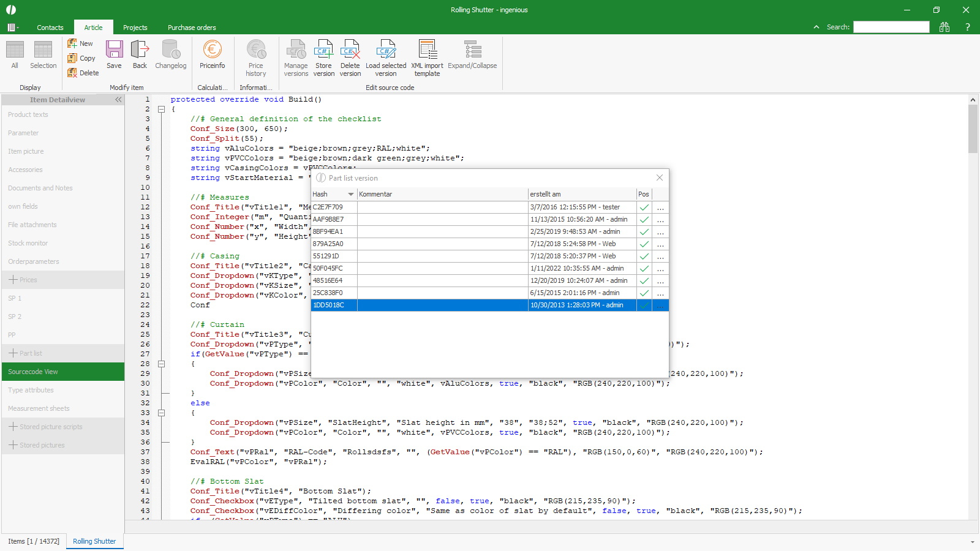Click Load selected version icon
The image size is (980, 551).
click(x=386, y=58)
